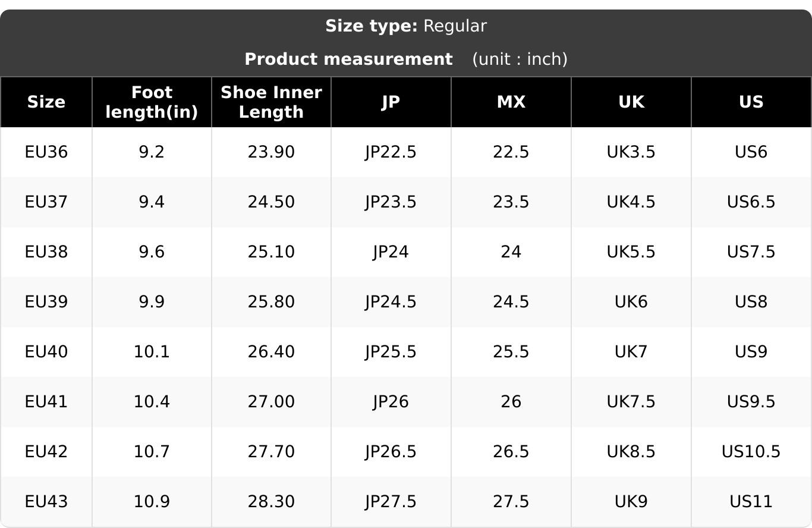Click the Product measurement heading
This screenshot has width=812, height=528.
[348, 59]
